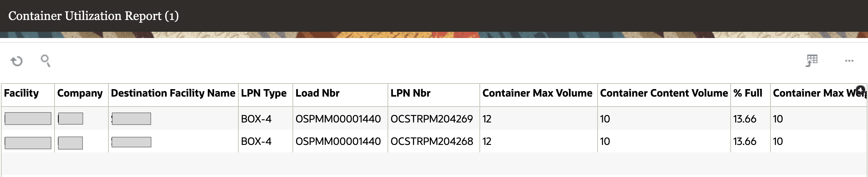Select row with LPN OCSTRPM204269
Image resolution: width=868 pixels, height=177 pixels.
tap(432, 119)
